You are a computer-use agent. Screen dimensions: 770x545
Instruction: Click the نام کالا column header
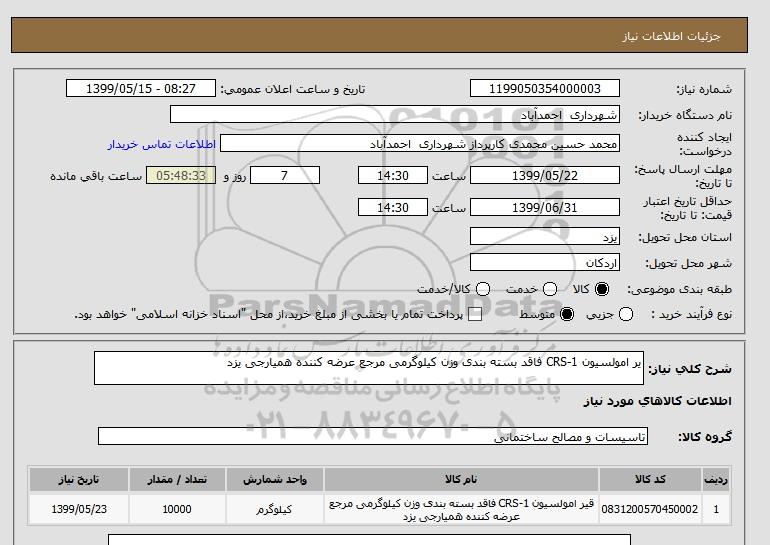tap(461, 479)
